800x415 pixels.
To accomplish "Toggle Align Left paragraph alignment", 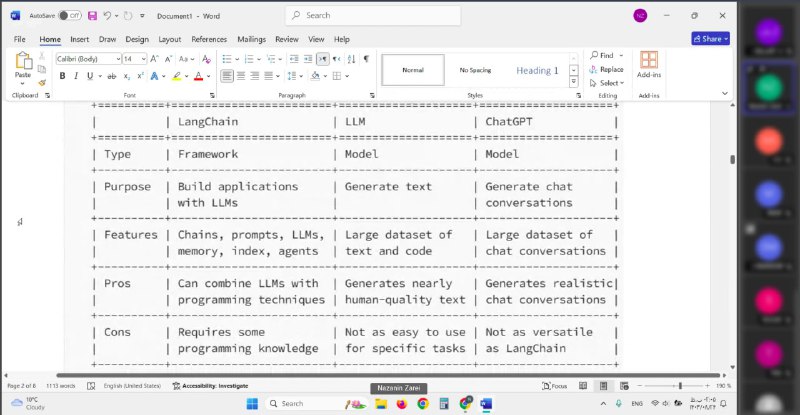I will click(227, 76).
